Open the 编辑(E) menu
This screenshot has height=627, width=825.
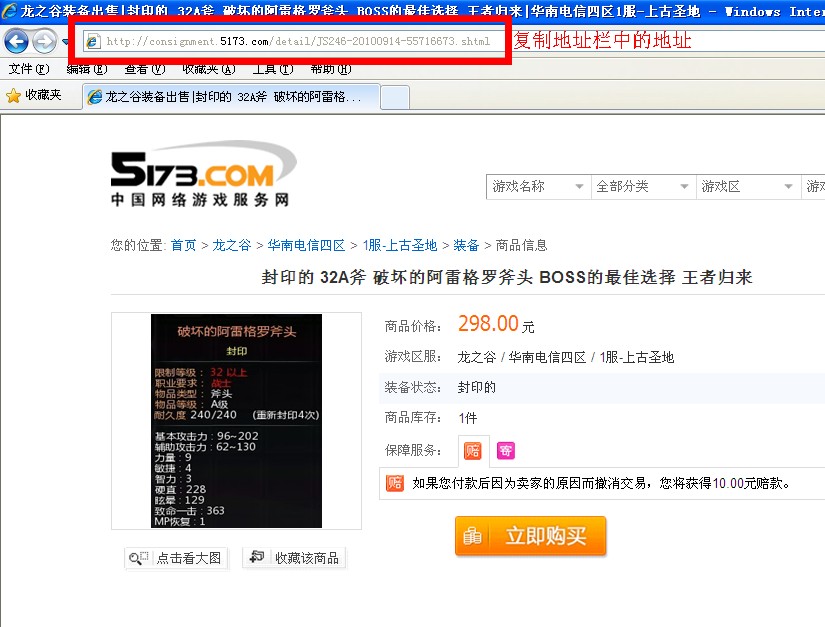click(x=87, y=69)
